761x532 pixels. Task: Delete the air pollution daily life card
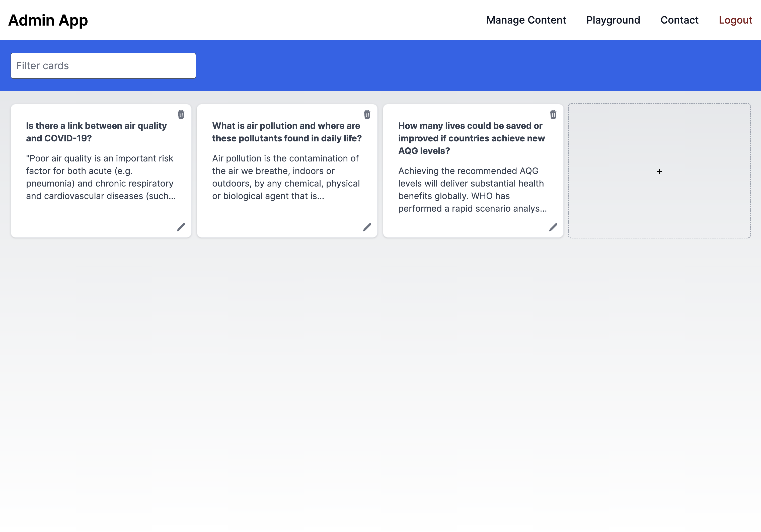(367, 114)
